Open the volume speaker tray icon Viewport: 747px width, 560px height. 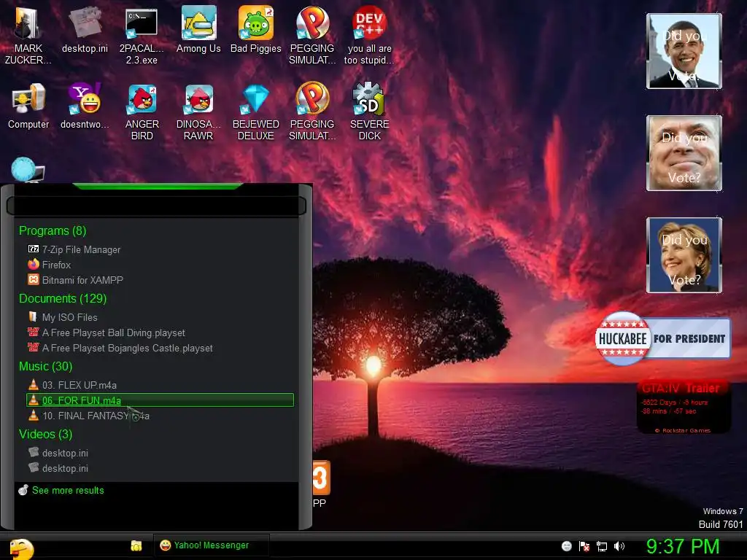(x=619, y=546)
